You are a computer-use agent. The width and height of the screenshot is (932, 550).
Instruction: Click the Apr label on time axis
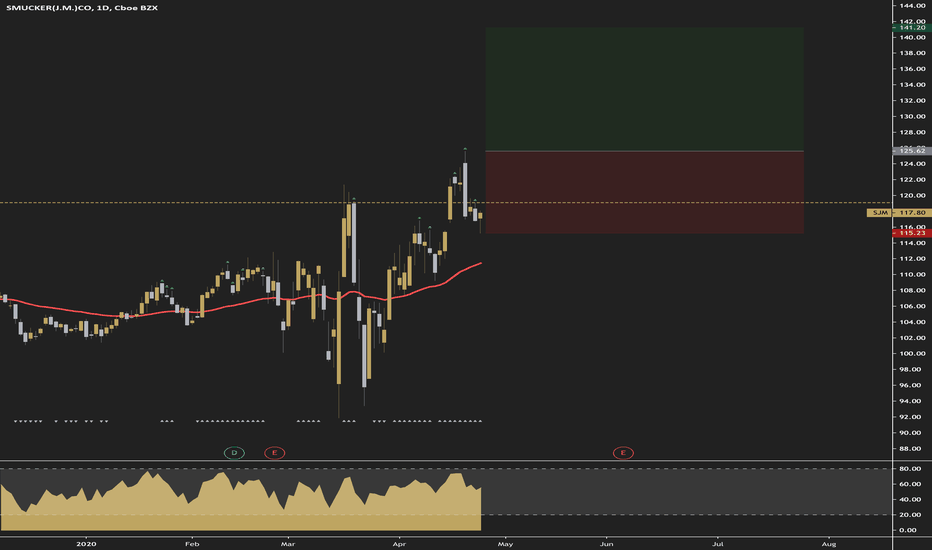[x=399, y=544]
